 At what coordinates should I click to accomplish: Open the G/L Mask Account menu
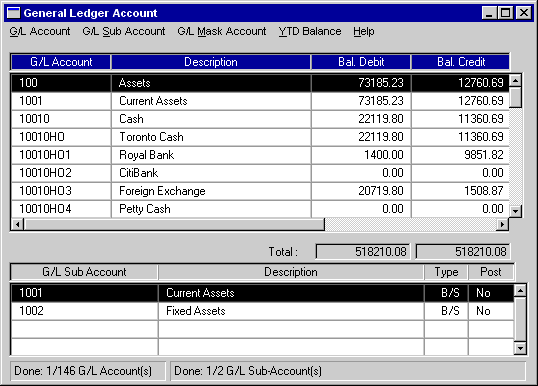pyautogui.click(x=222, y=31)
